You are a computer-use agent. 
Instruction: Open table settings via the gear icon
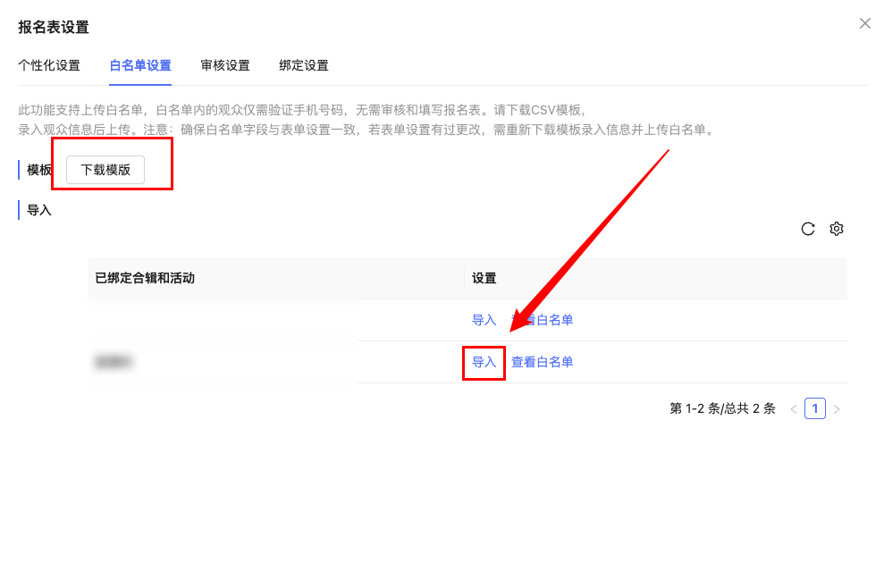(x=837, y=229)
